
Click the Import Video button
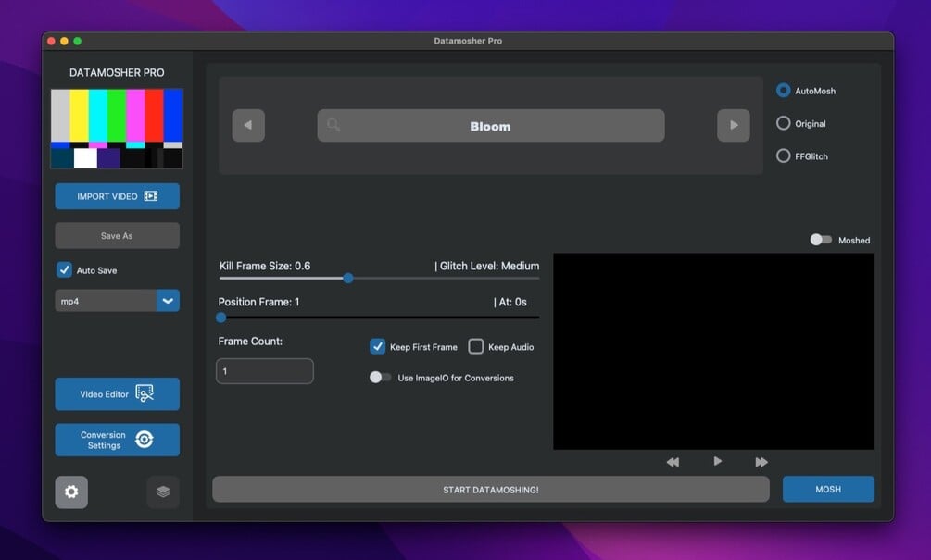(x=117, y=196)
